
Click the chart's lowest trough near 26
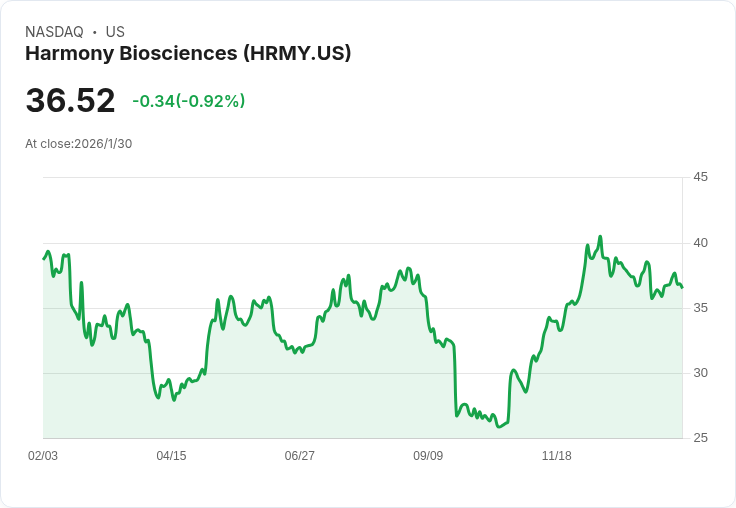tap(499, 427)
